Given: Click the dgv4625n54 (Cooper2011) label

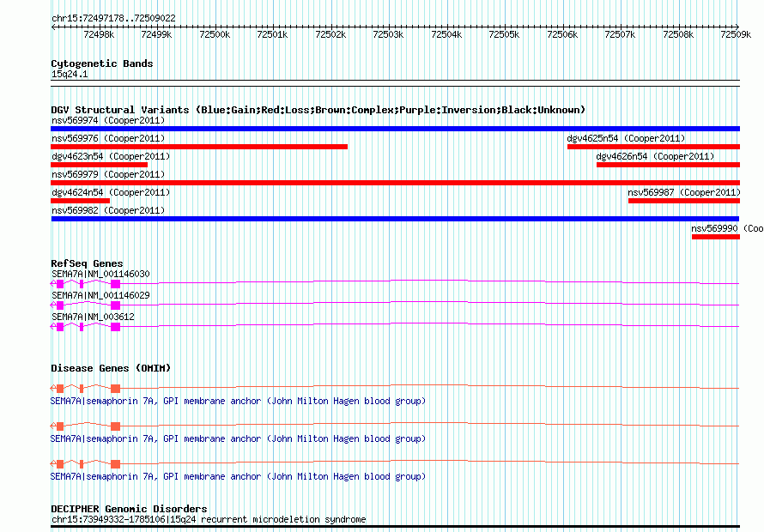Looking at the screenshot, I should tap(626, 138).
